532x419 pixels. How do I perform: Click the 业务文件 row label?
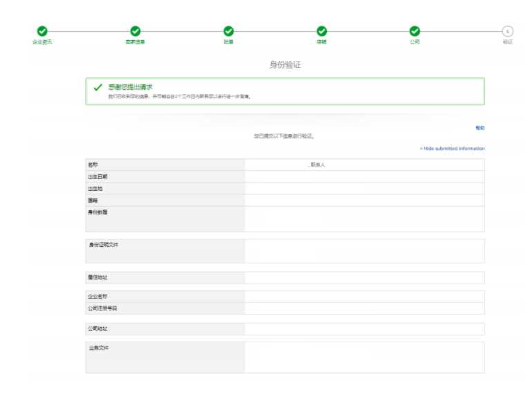click(x=99, y=348)
